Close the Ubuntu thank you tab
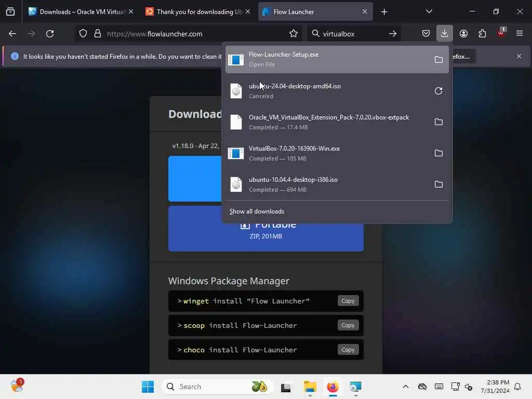 [x=248, y=12]
